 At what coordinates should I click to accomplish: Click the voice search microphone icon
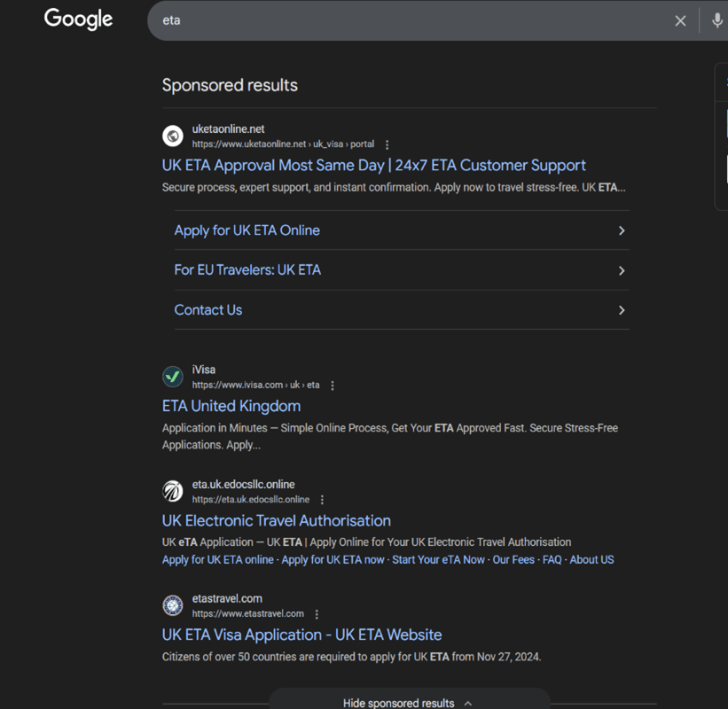point(717,19)
